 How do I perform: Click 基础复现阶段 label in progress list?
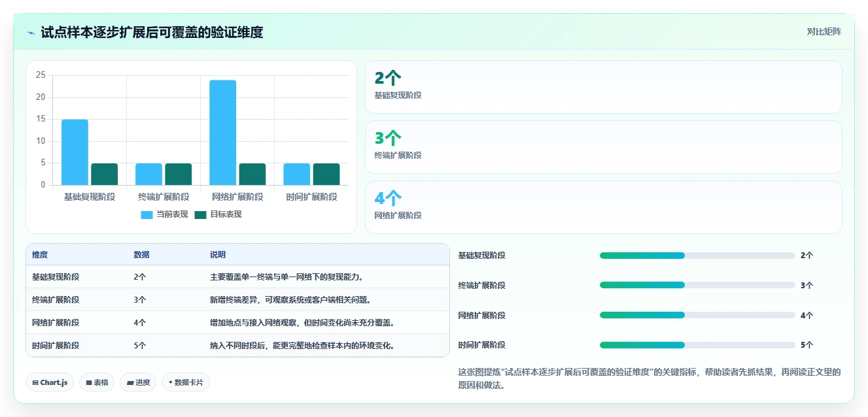click(x=482, y=256)
